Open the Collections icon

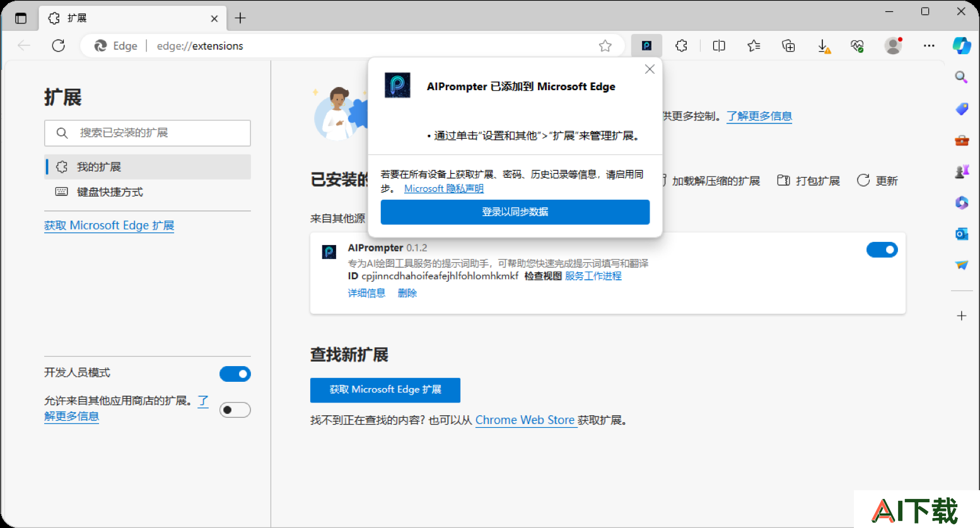tap(788, 45)
